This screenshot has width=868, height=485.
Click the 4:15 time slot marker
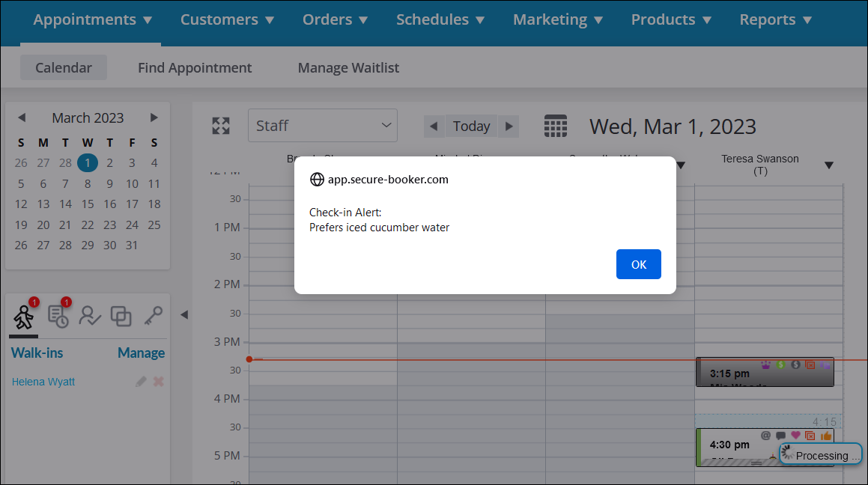pyautogui.click(x=768, y=421)
